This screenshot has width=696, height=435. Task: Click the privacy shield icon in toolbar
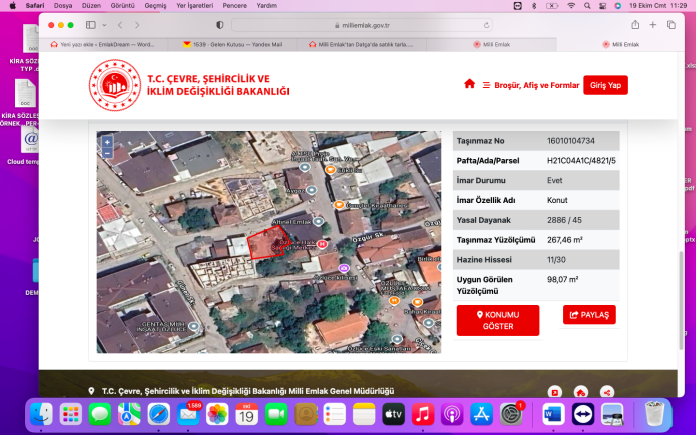tap(220, 24)
